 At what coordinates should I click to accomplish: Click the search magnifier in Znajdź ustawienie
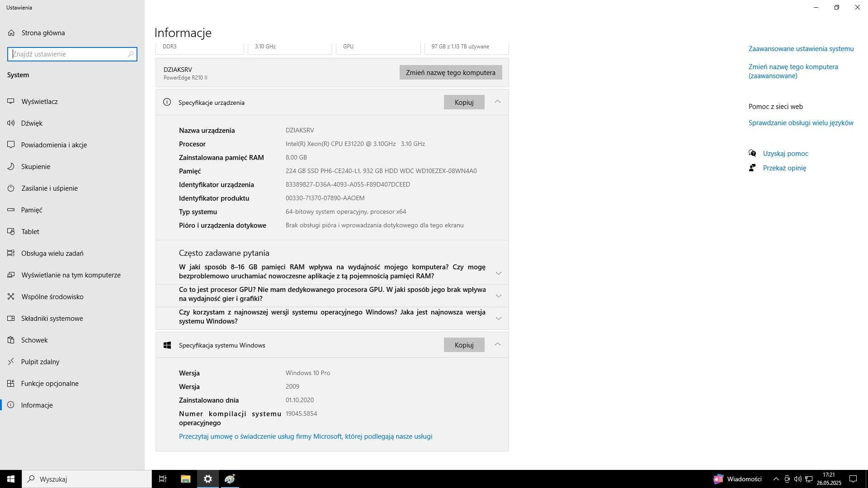pos(131,54)
